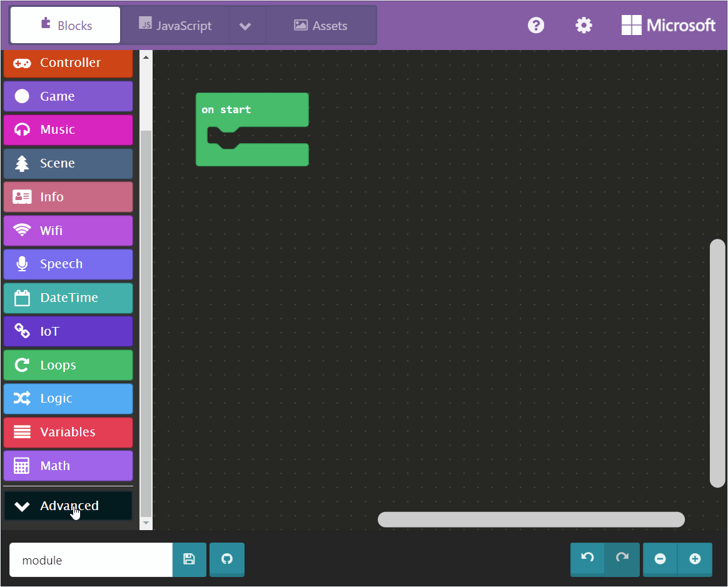Click the help question mark icon
728x587 pixels.
click(x=536, y=25)
